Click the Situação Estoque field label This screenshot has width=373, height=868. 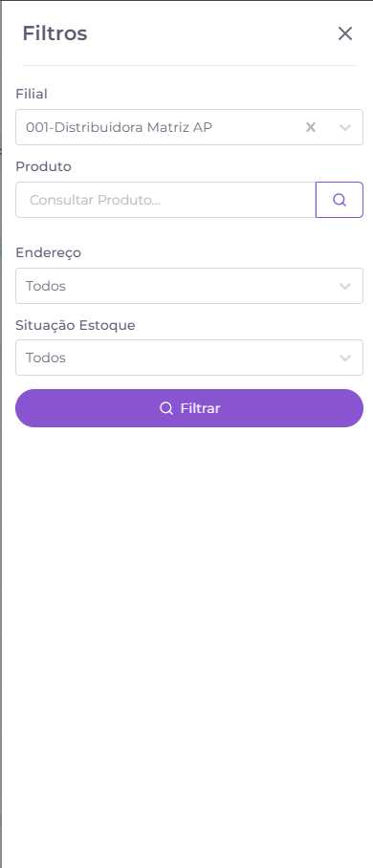tap(76, 325)
